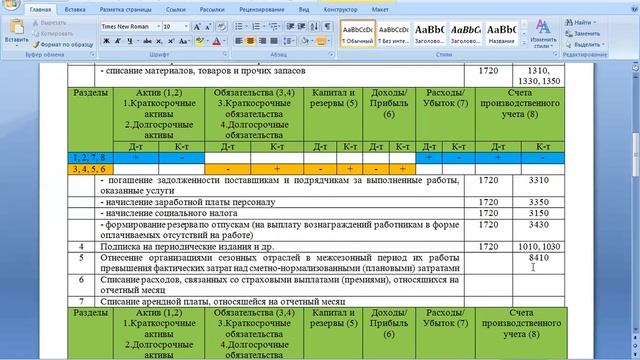
Task: Open the Вид tab
Action: pos(304,9)
